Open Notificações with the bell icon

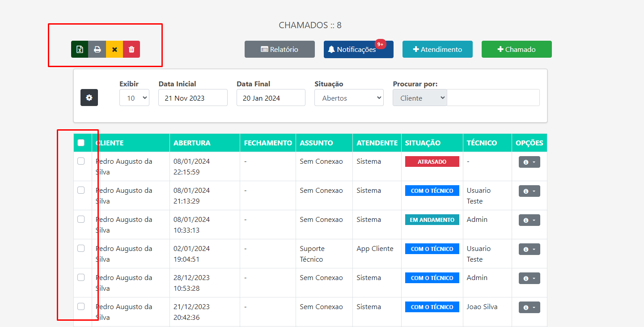[x=358, y=49]
